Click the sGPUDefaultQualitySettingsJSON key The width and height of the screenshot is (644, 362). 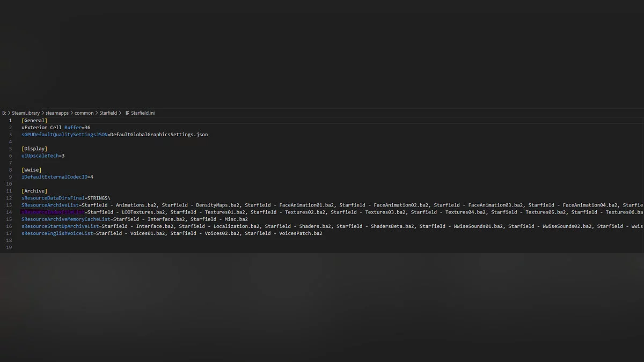click(x=64, y=135)
